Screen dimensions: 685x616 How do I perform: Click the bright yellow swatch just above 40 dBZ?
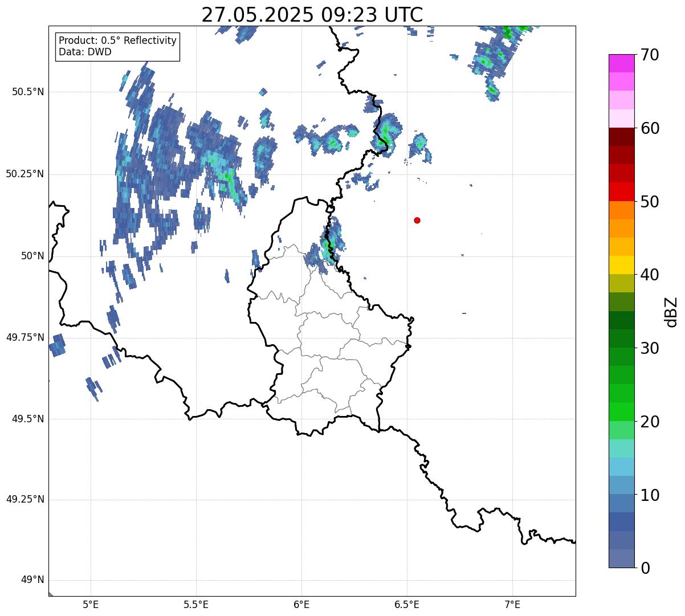[621, 265]
